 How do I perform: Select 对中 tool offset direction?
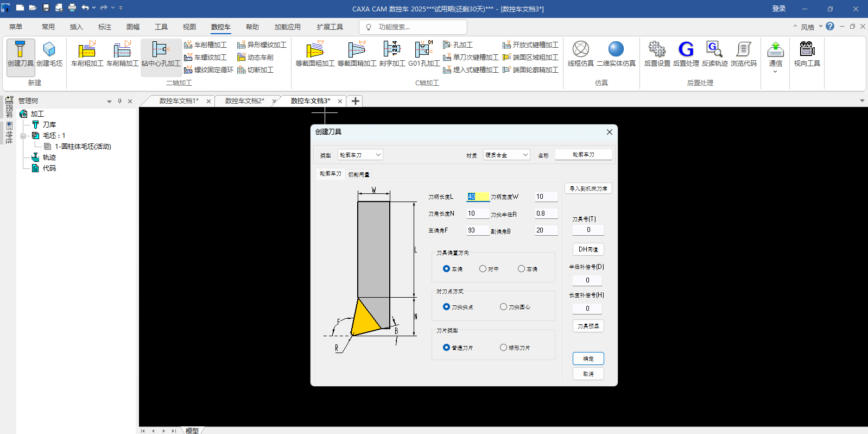coord(489,269)
